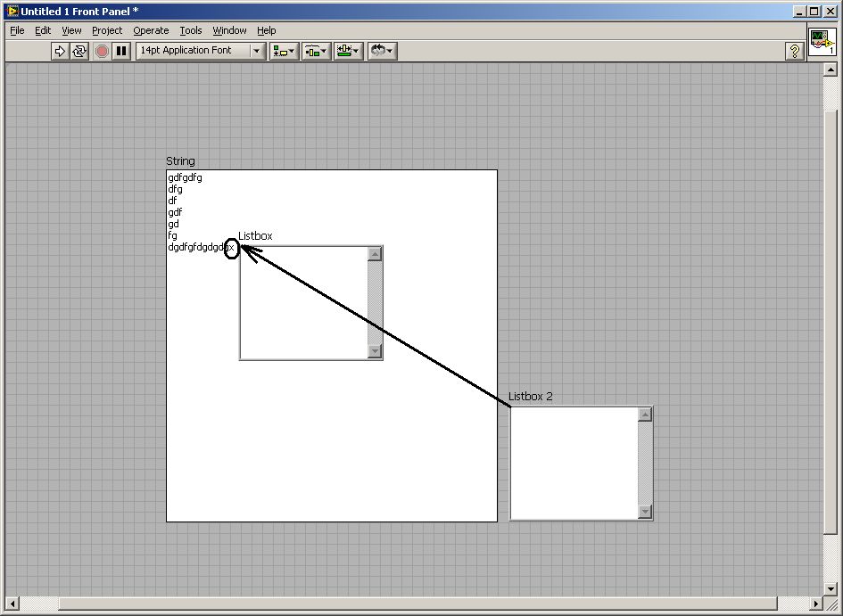Image resolution: width=843 pixels, height=616 pixels.
Task: Click the horizontal scrollbar right arrow
Action: tap(816, 604)
